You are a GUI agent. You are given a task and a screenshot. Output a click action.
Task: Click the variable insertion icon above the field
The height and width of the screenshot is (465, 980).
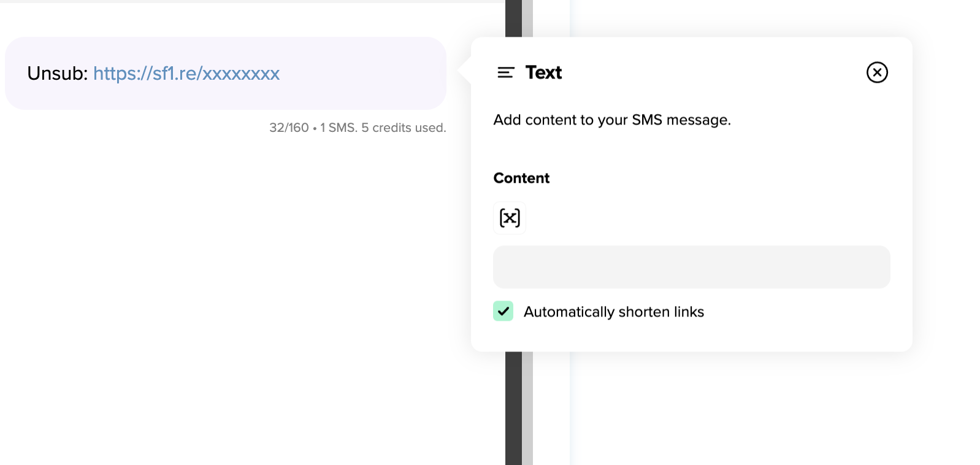click(x=509, y=218)
